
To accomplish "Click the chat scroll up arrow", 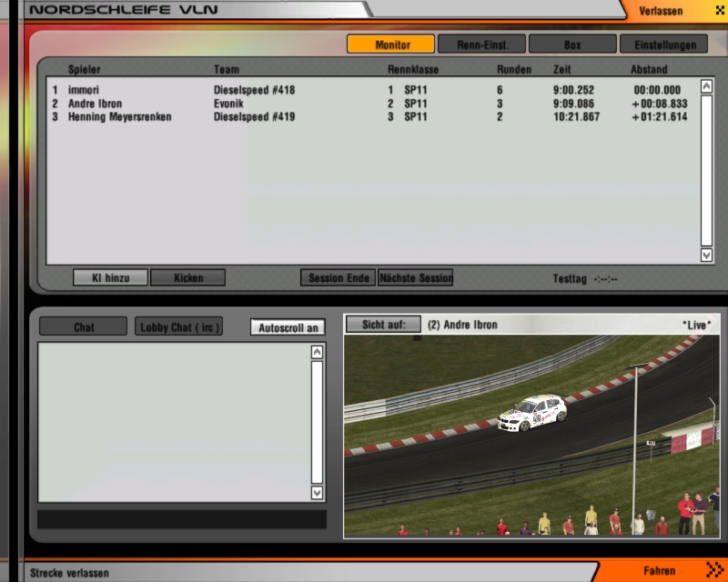I will click(317, 352).
